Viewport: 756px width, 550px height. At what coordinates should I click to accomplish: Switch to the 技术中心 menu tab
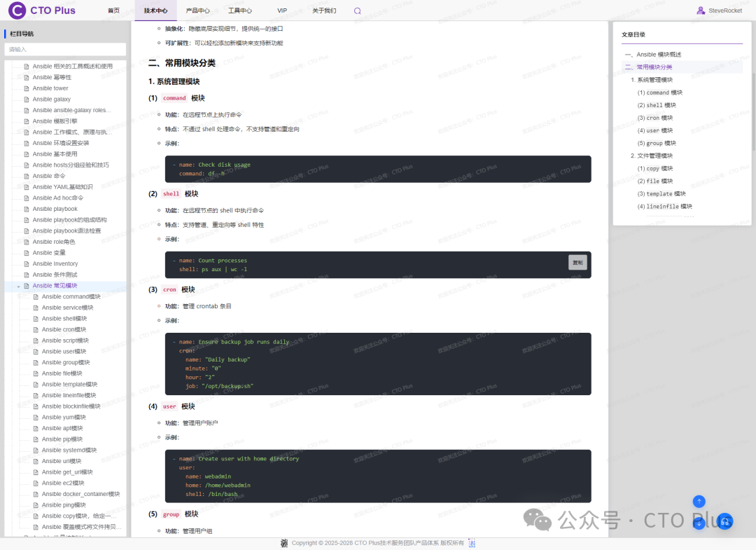[x=155, y=11]
